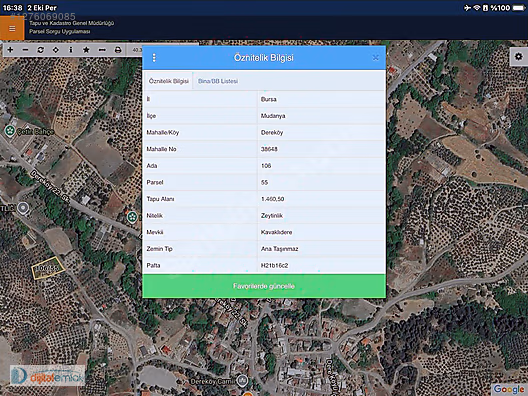Click the grey location pin marker

point(23,208)
